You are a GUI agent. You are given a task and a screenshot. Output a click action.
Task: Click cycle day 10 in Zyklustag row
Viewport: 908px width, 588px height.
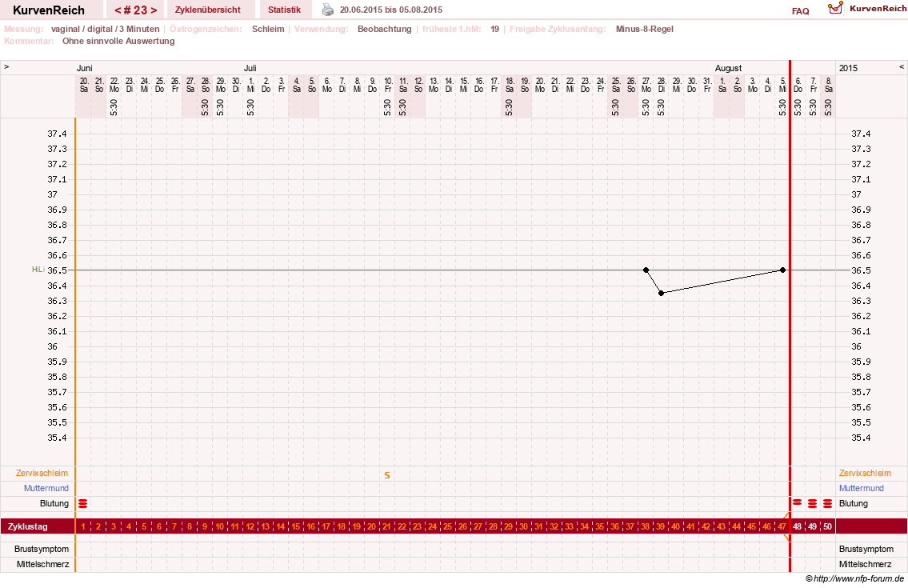pos(219,526)
